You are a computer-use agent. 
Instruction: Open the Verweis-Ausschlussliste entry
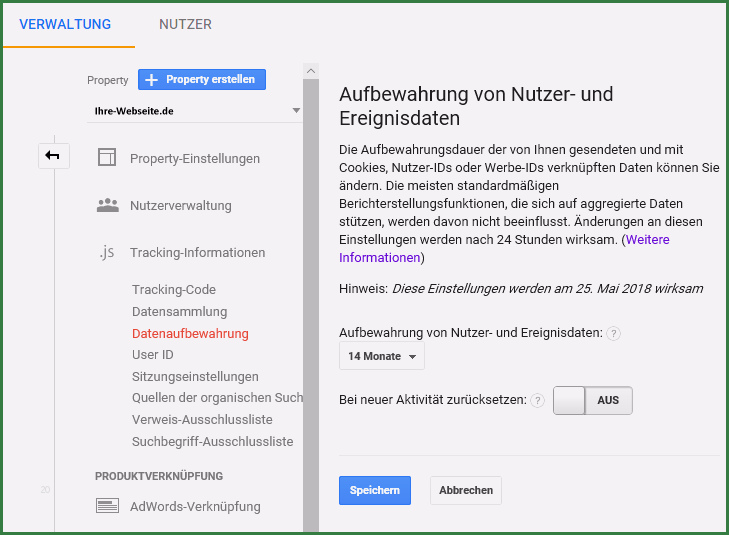202,420
